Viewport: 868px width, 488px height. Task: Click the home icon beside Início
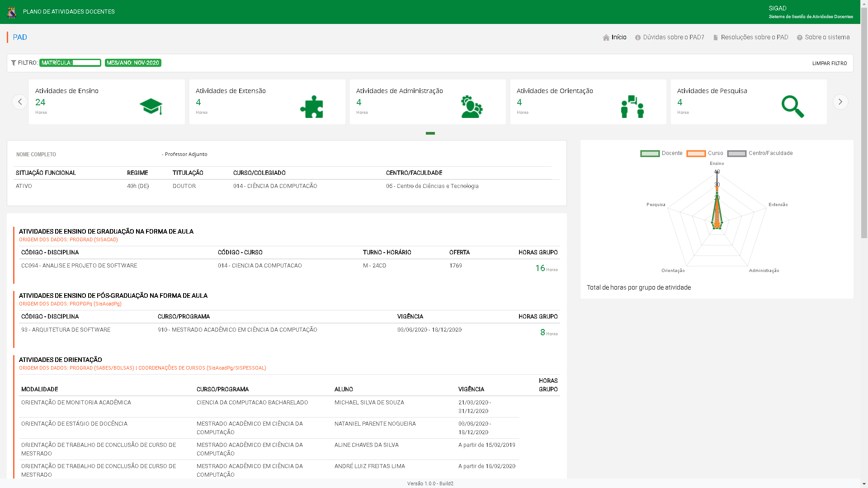[606, 38]
